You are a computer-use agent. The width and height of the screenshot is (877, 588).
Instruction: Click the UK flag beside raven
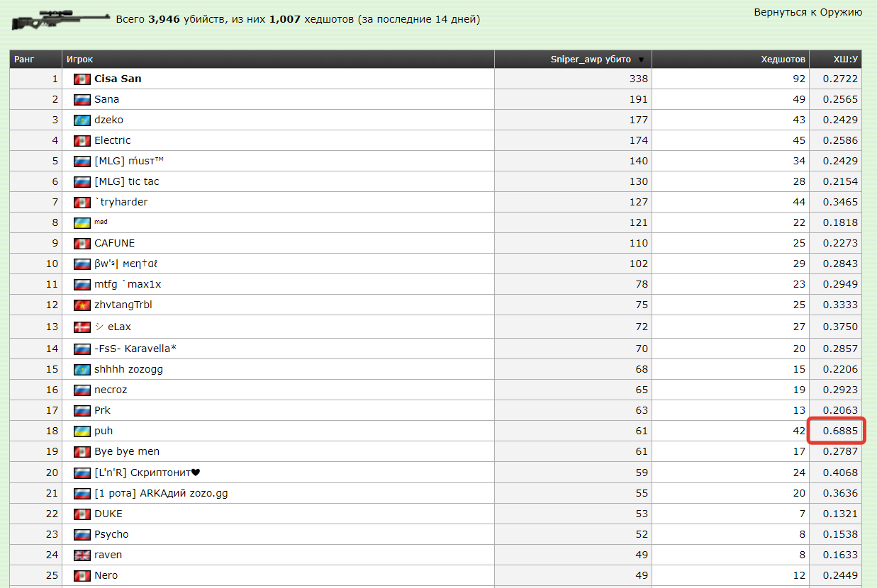tap(82, 555)
